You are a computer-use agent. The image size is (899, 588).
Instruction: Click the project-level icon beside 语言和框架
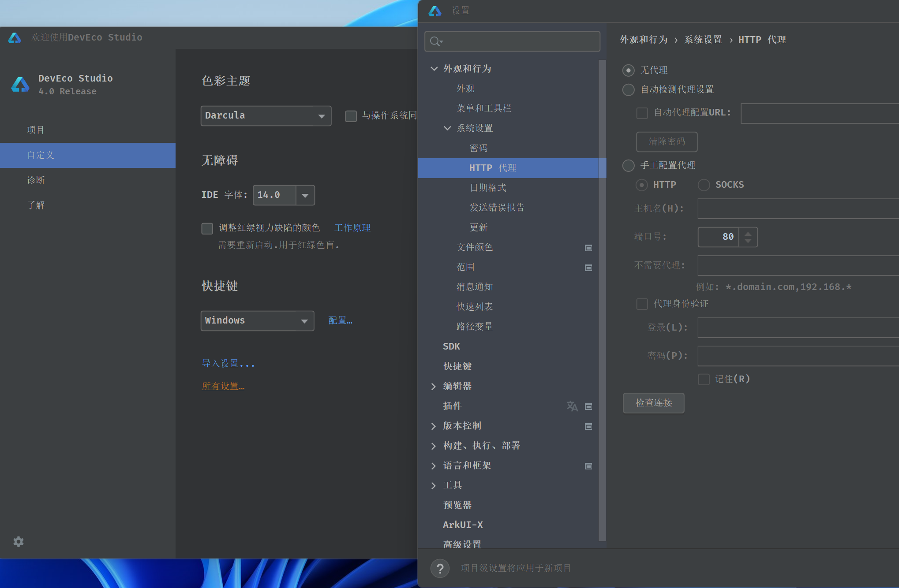[588, 466]
